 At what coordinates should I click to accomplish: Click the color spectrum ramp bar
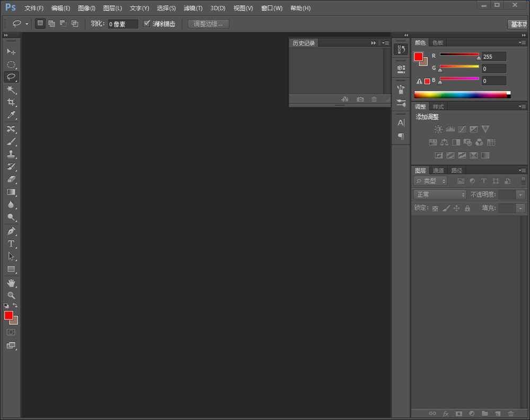click(x=460, y=95)
